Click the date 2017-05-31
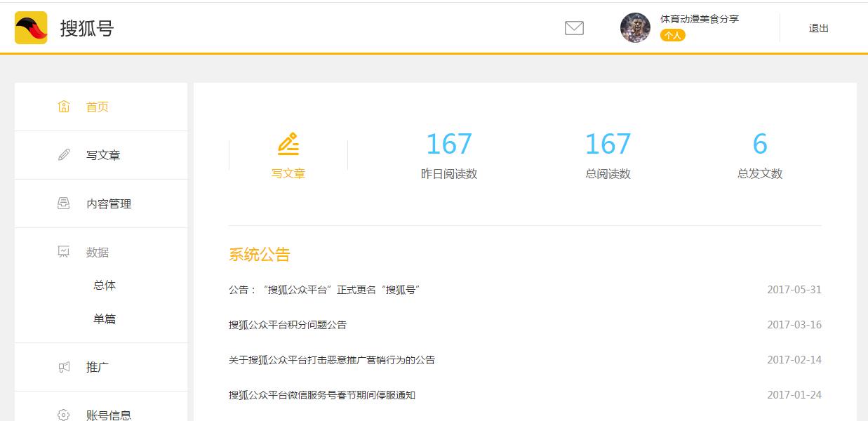 [794, 290]
